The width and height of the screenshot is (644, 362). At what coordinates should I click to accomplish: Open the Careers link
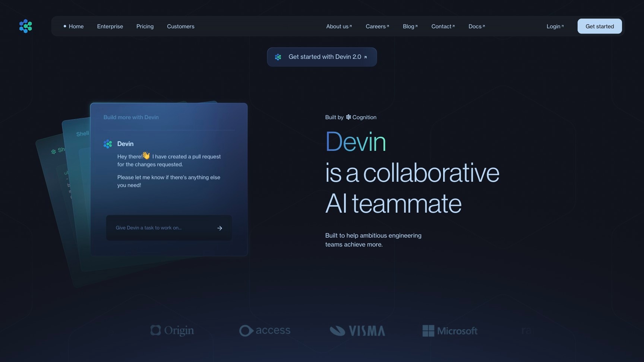point(377,26)
